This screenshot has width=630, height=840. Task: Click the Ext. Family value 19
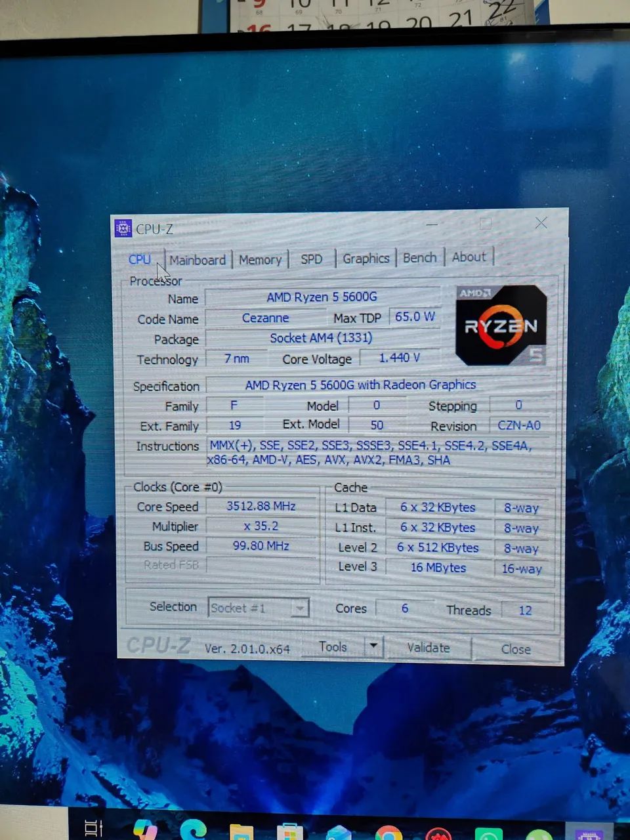click(x=235, y=425)
